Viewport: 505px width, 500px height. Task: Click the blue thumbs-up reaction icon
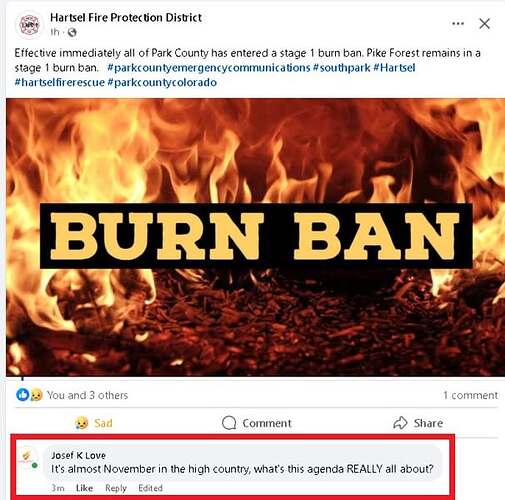pos(22,395)
